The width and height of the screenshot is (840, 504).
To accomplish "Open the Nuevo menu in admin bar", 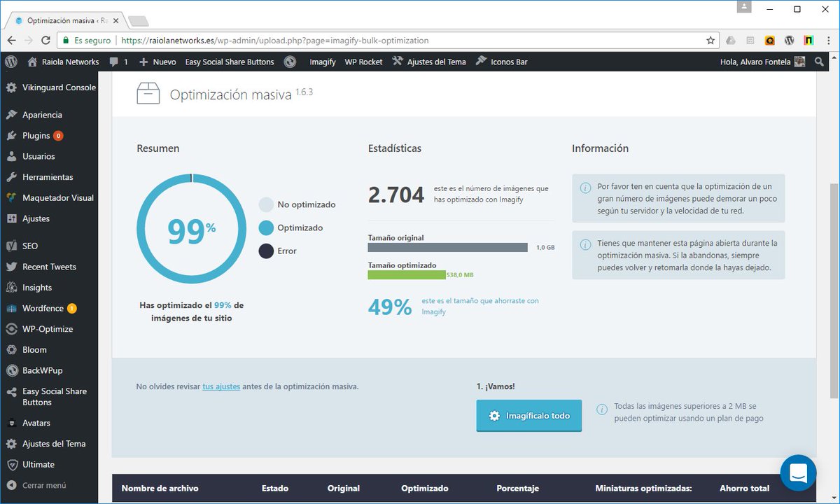I will click(x=157, y=62).
